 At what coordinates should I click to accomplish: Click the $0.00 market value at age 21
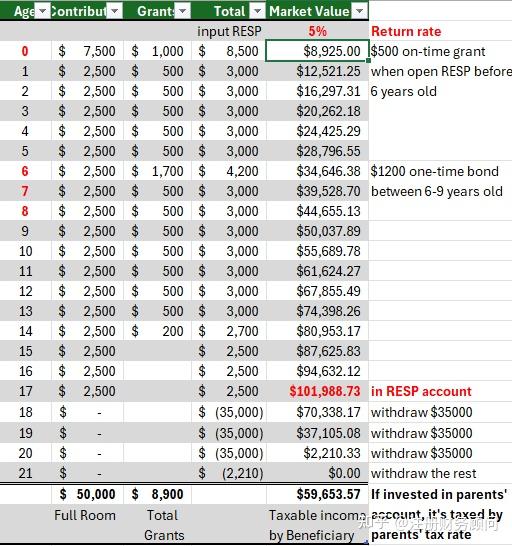point(317,473)
